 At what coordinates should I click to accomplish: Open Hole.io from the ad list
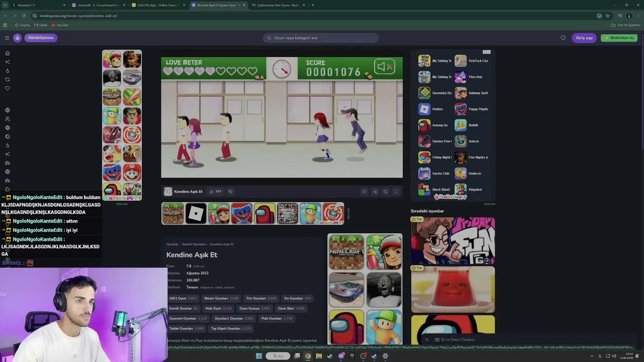467,141
